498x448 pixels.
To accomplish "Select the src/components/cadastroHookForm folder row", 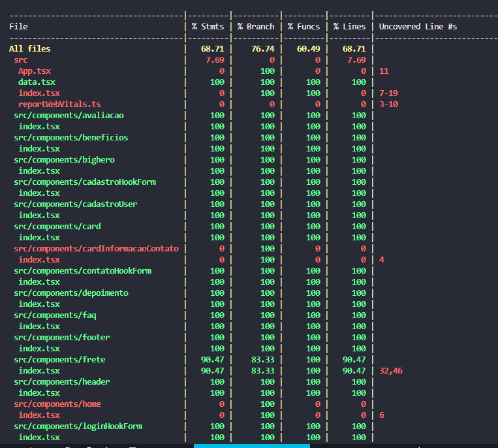I will pos(85,182).
